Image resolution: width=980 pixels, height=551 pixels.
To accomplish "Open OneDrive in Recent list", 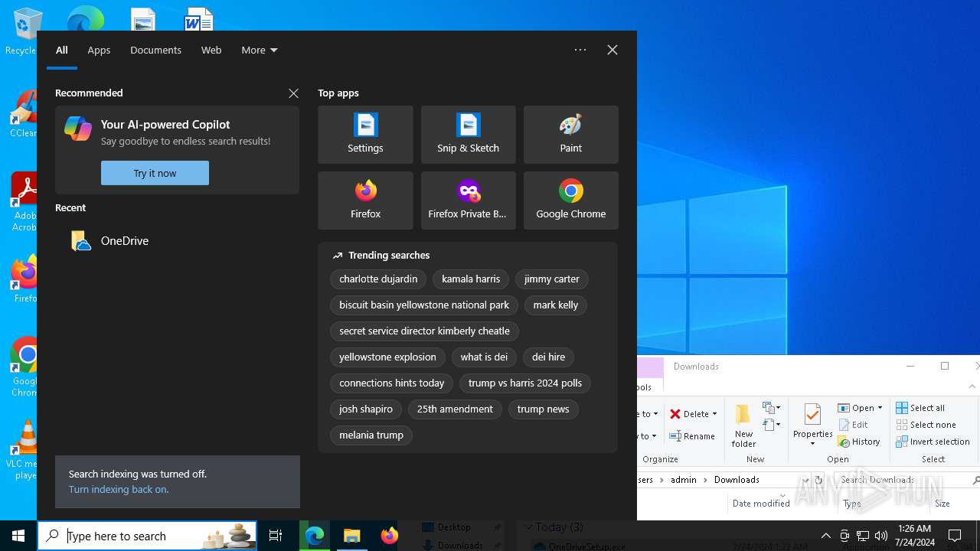I will [x=177, y=241].
